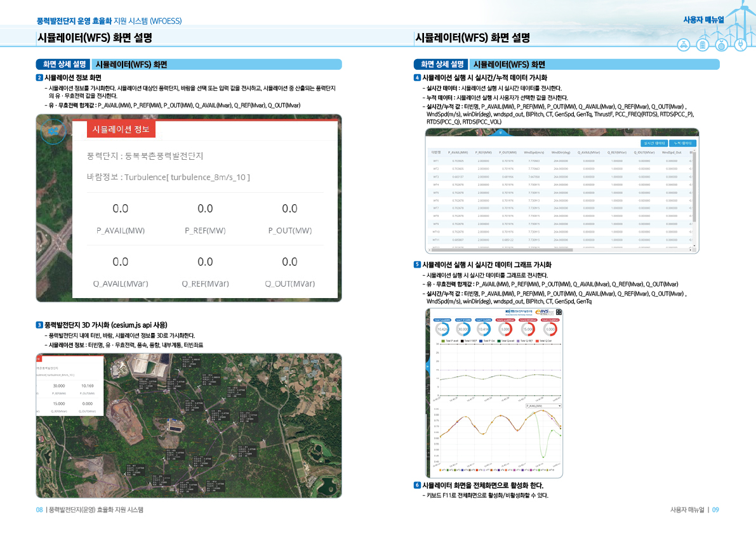
Task: Click the right arrow of the horizontal scrollbar
Action: pos(691,250)
